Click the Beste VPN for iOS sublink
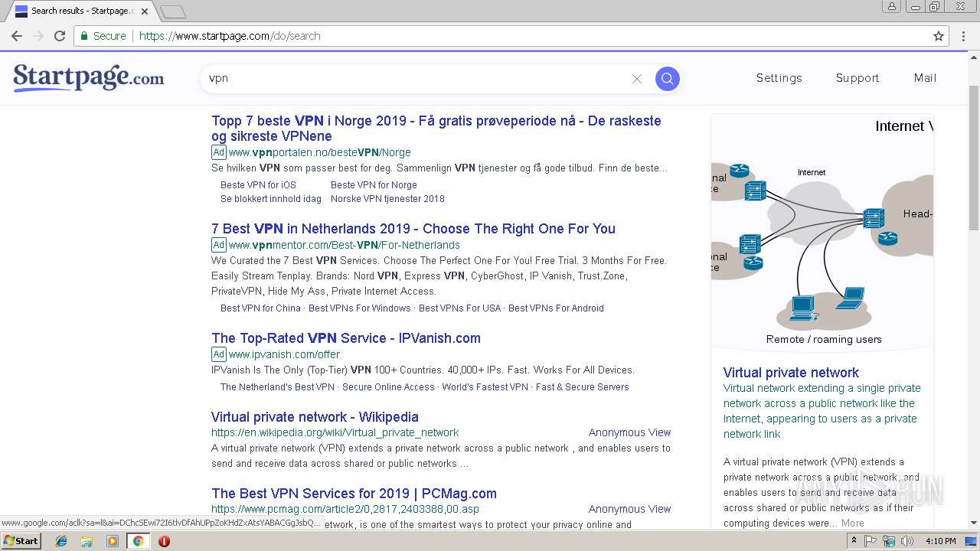Screen dimensions: 980x551 [258, 185]
